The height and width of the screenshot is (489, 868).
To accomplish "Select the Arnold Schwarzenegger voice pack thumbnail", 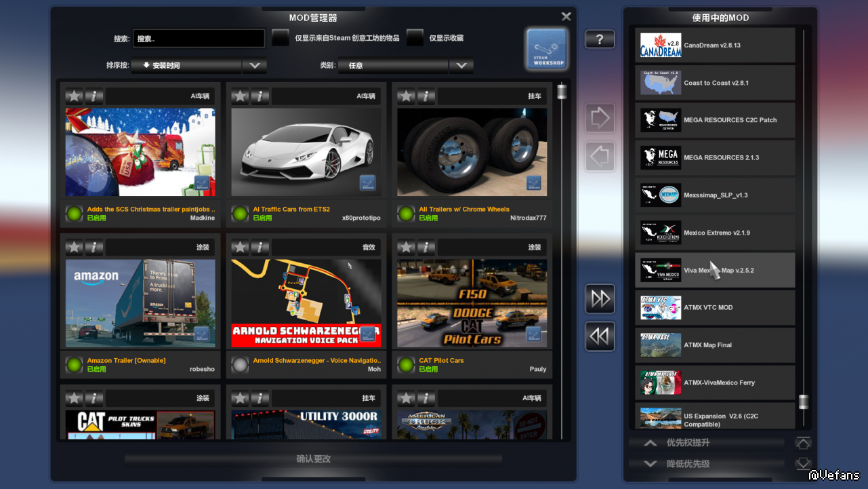I will tap(306, 303).
